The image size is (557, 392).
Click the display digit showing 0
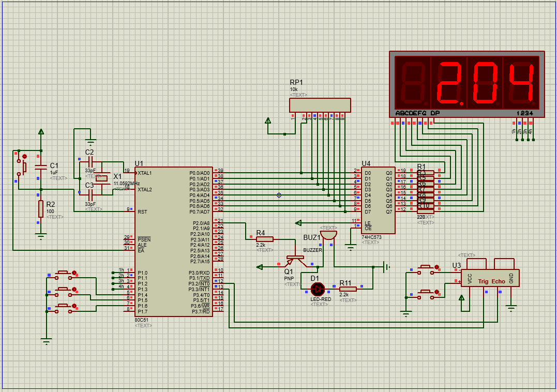tap(485, 83)
